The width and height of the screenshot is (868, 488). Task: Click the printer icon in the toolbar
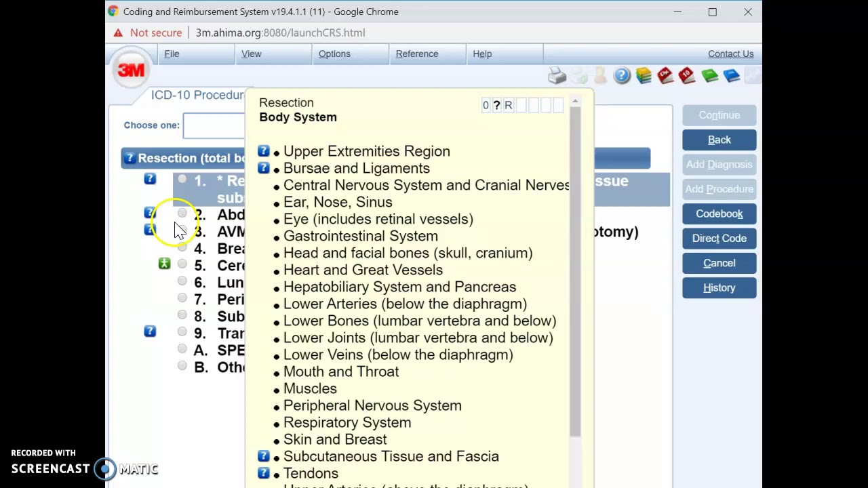pos(557,76)
